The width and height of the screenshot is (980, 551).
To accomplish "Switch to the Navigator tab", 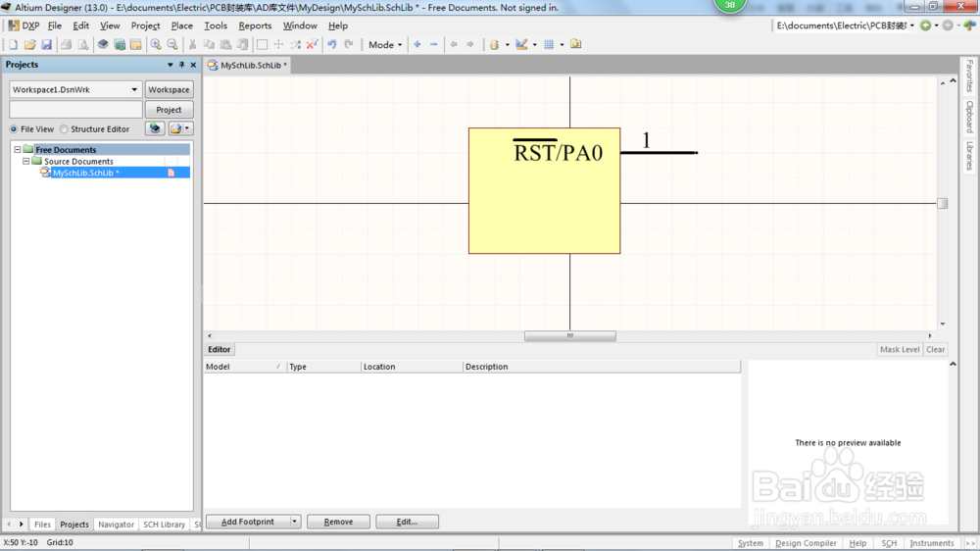I will [116, 525].
